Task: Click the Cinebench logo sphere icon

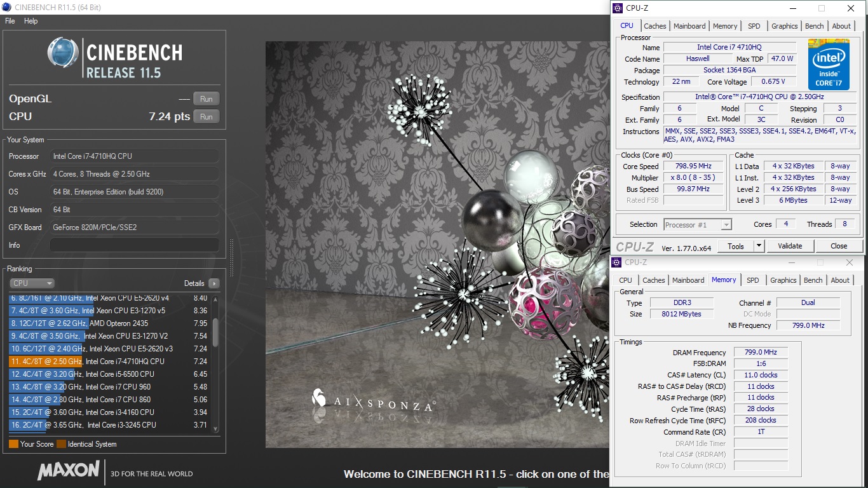Action: pos(63,53)
